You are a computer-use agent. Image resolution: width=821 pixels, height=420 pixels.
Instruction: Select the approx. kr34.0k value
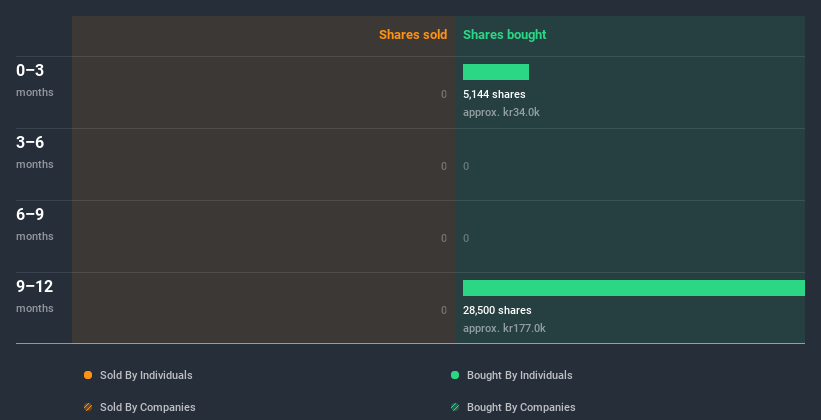[501, 112]
